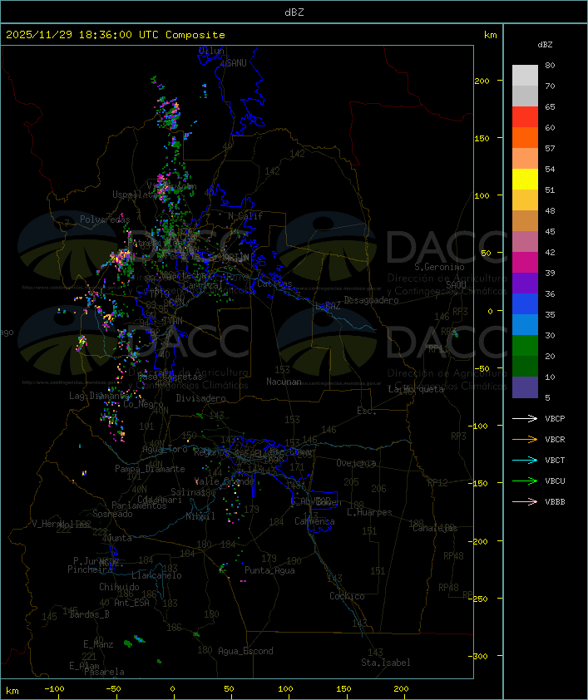Click the green VBCU arrow icon
588x700 pixels.
(525, 481)
